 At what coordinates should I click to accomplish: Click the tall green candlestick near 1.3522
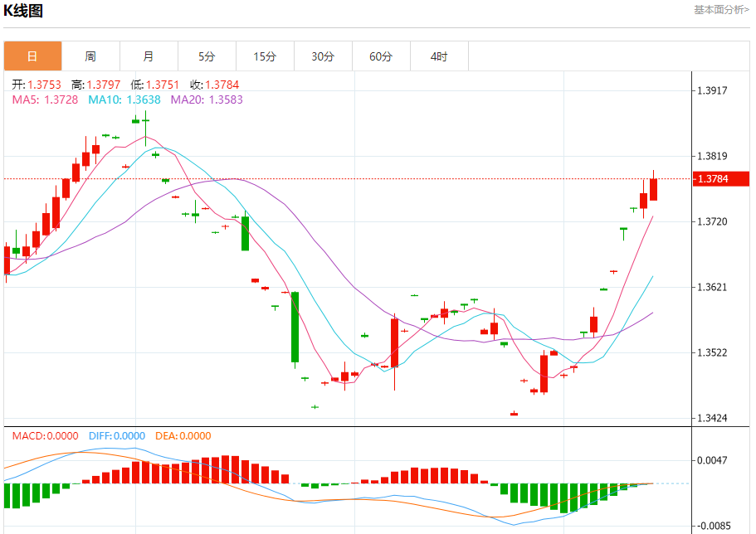[x=295, y=327]
